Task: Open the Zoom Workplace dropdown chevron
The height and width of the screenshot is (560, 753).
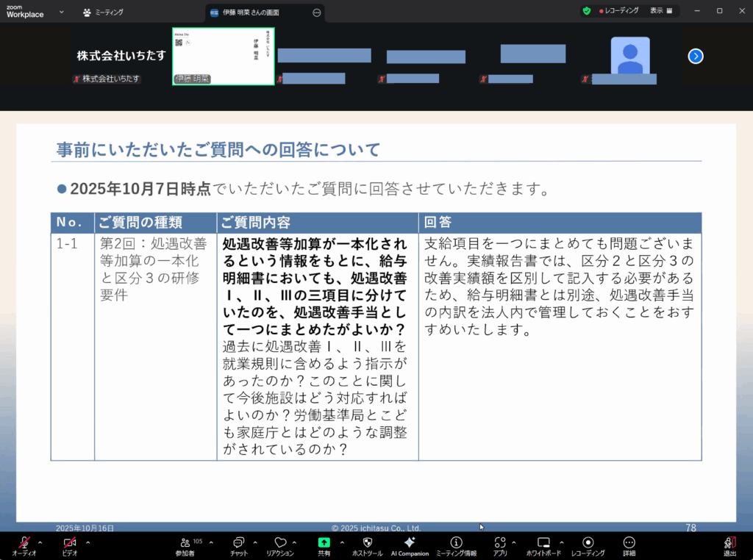Action: [x=61, y=12]
